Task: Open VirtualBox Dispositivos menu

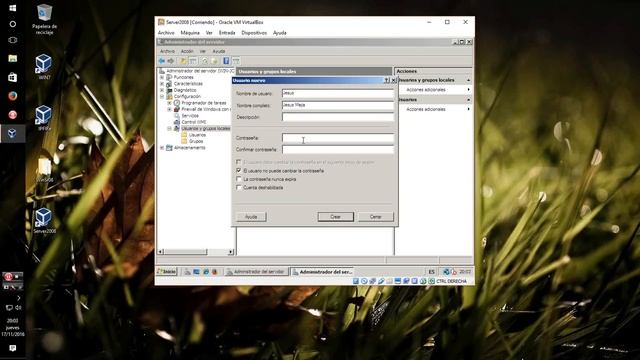Action: pos(254,33)
